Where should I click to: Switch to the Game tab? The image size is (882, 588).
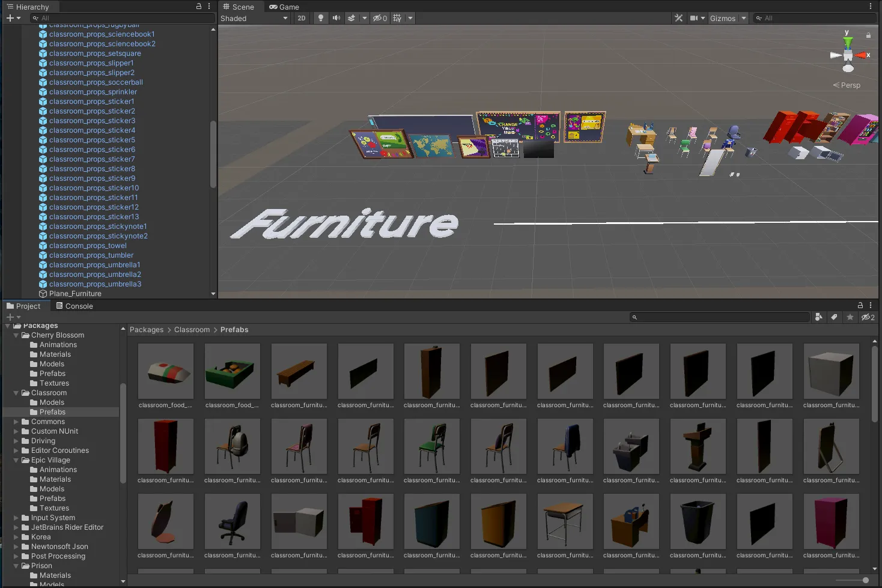point(284,7)
